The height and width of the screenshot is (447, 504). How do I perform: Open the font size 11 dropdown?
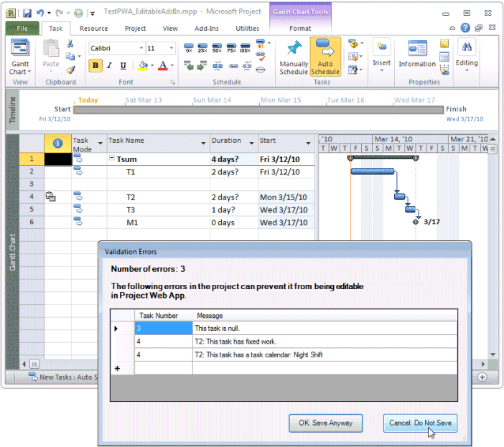172,48
